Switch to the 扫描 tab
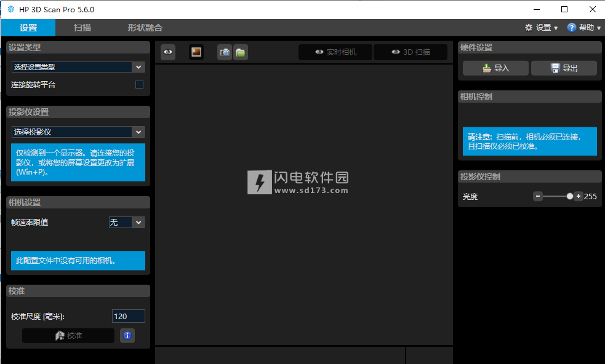 coord(82,28)
